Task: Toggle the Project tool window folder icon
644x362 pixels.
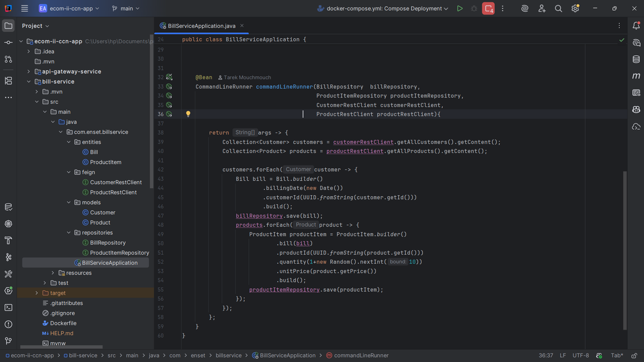Action: coord(8,26)
